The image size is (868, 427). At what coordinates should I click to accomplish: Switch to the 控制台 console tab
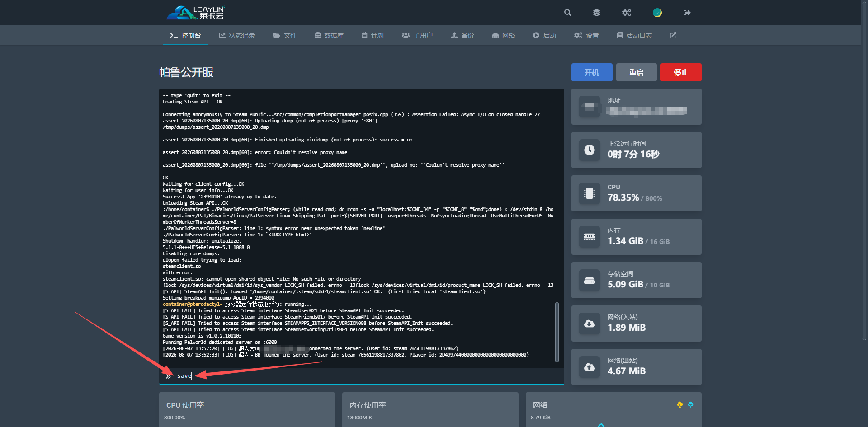click(185, 35)
